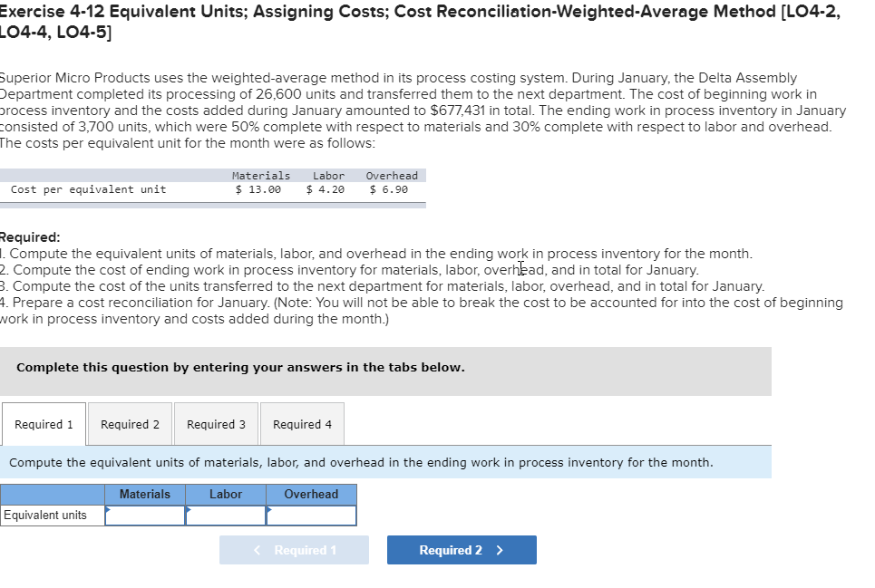
Task: Click the Materials equivalent units input field
Action: tap(145, 516)
